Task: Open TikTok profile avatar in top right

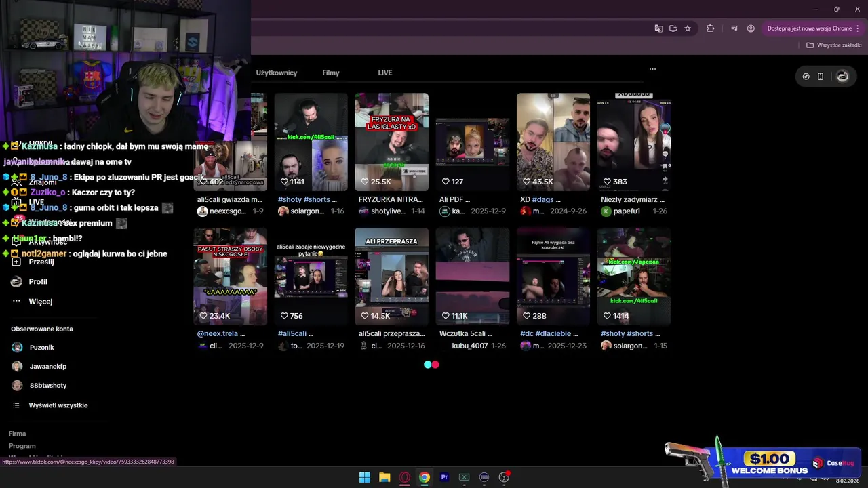Action: [x=842, y=77]
